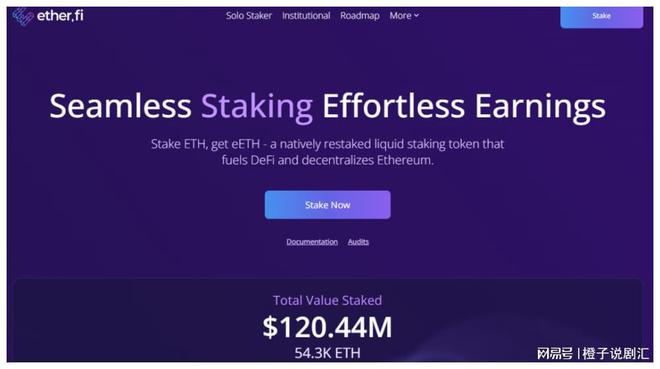Click the 网易号 watermark logo
This screenshot has height=369, width=660.
pyautogui.click(x=555, y=353)
